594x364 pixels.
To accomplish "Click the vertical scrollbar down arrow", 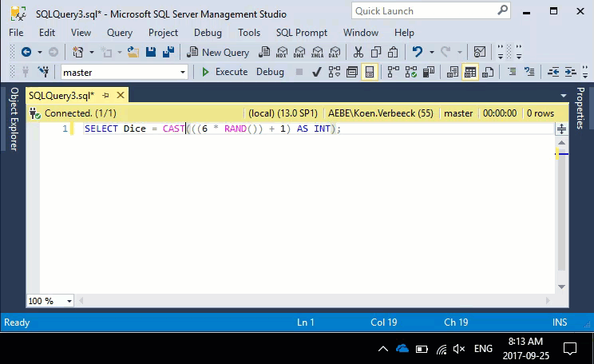I will pyautogui.click(x=561, y=287).
